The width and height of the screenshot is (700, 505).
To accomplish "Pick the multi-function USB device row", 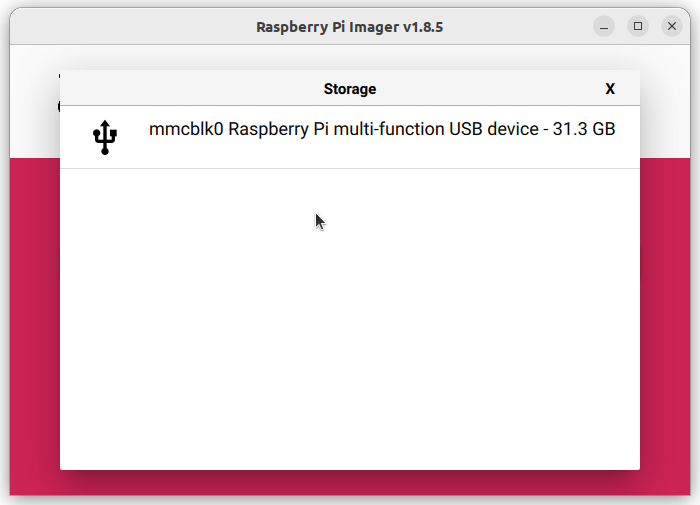I will (x=350, y=138).
